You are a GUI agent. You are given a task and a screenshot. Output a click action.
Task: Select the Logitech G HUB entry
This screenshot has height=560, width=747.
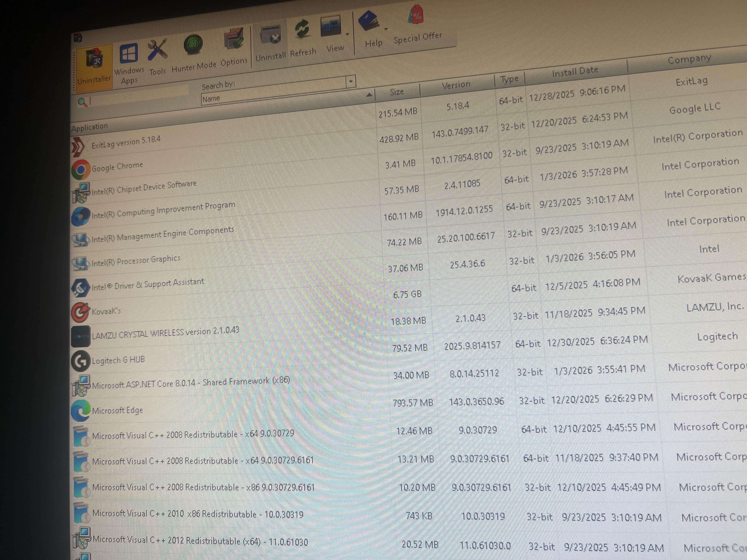click(118, 360)
